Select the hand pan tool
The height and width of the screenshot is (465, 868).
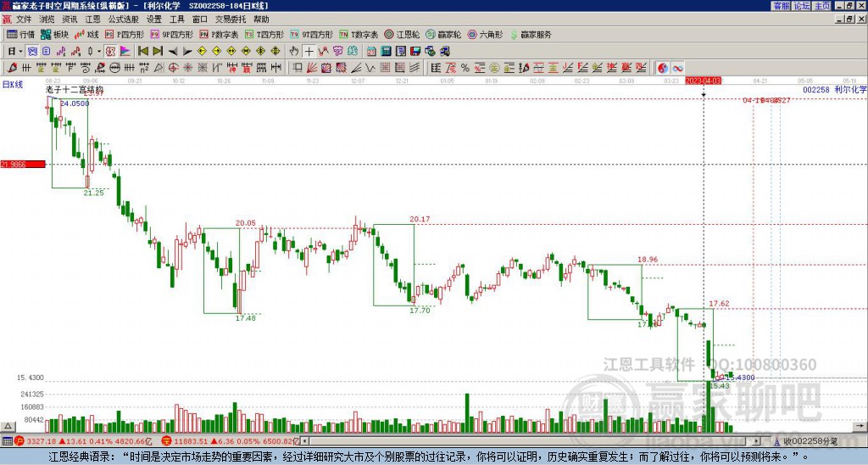coord(294,52)
